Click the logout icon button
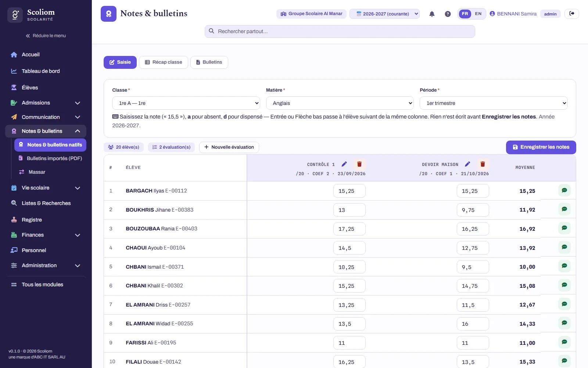588x368 pixels. pos(572,14)
